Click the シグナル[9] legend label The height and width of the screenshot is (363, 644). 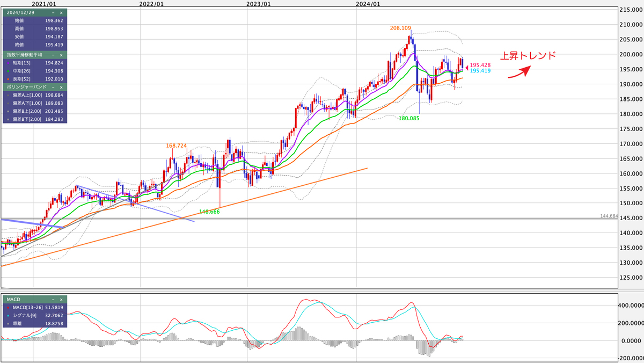coord(25,315)
